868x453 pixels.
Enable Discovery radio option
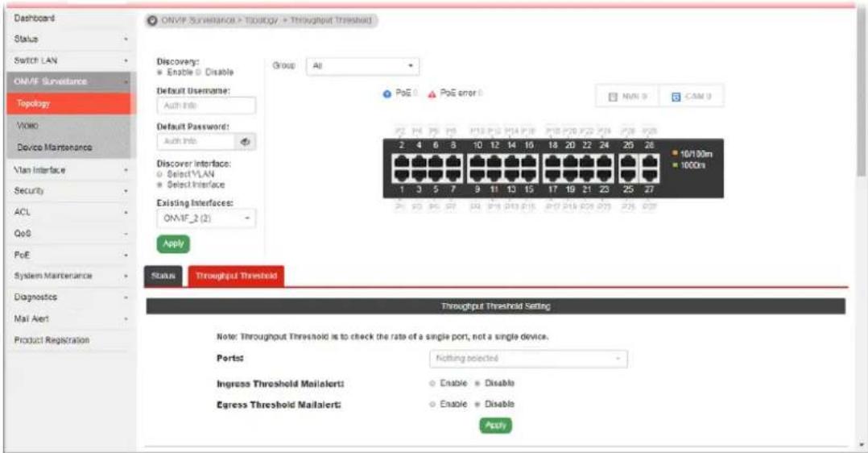(160, 72)
